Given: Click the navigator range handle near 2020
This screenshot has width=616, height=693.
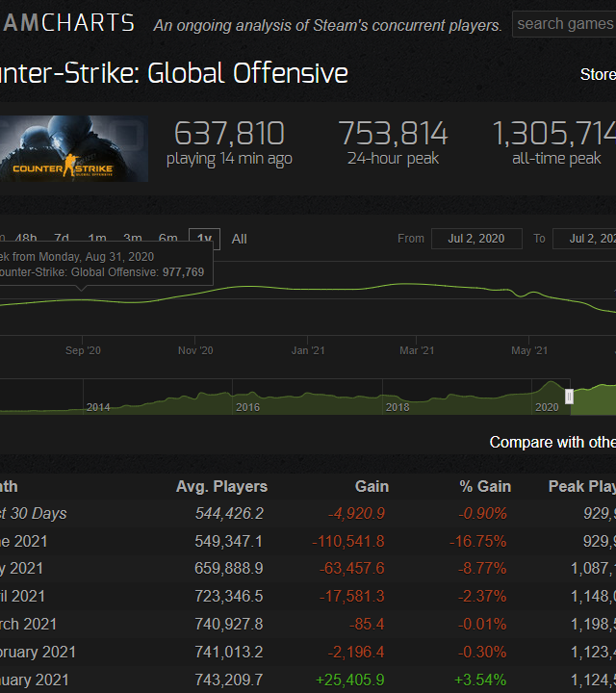Looking at the screenshot, I should (569, 397).
